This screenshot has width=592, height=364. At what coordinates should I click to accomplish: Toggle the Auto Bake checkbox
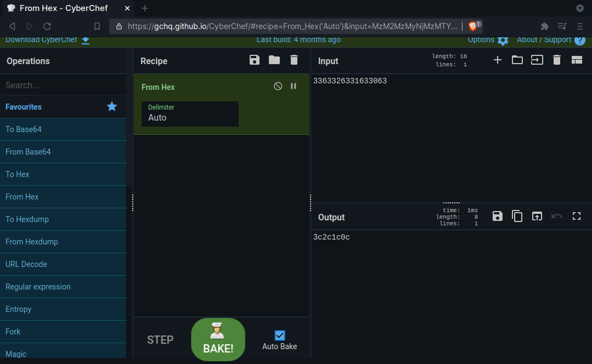(x=280, y=335)
